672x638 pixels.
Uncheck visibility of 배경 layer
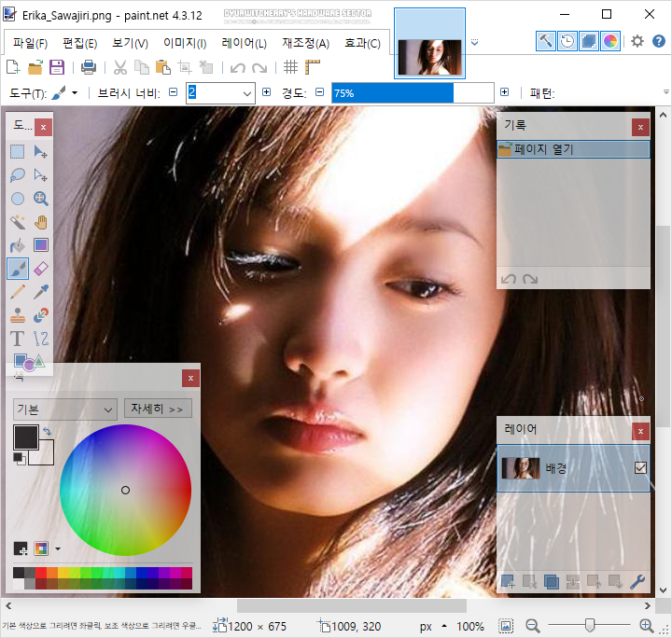click(x=640, y=468)
